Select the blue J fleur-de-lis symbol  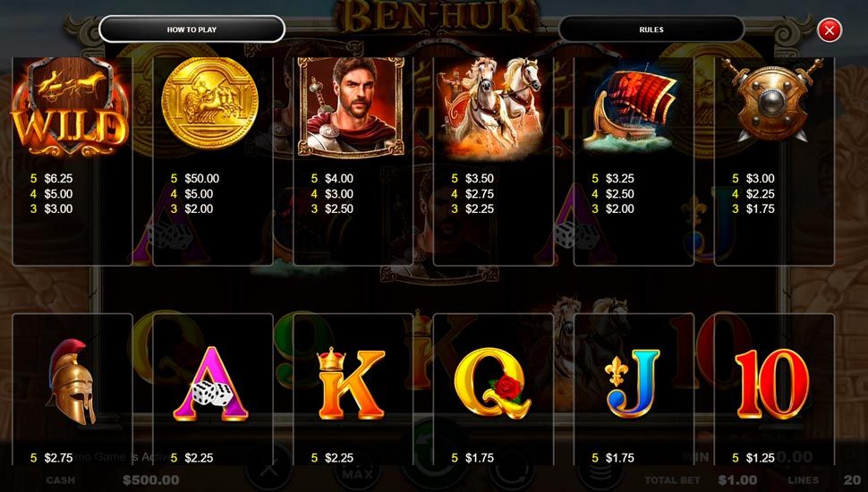(634, 383)
